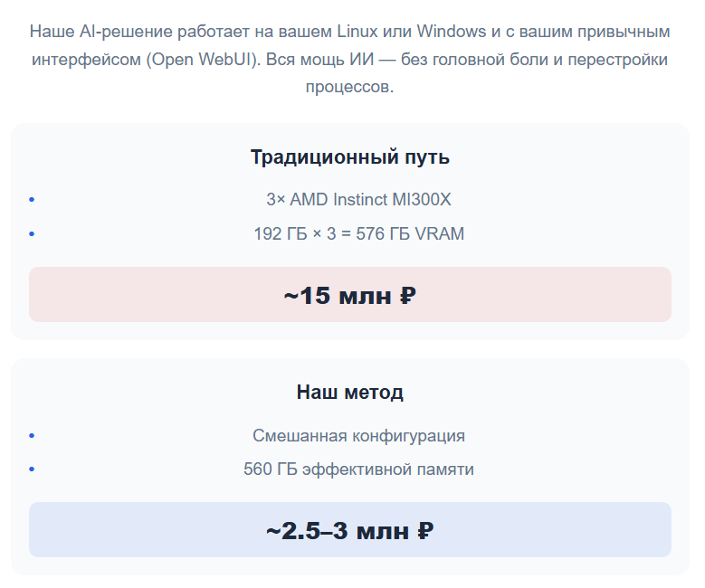Click the intro paragraph mentioning Open WebUI
Image resolution: width=705 pixels, height=588 pixels.
pyautogui.click(x=350, y=59)
